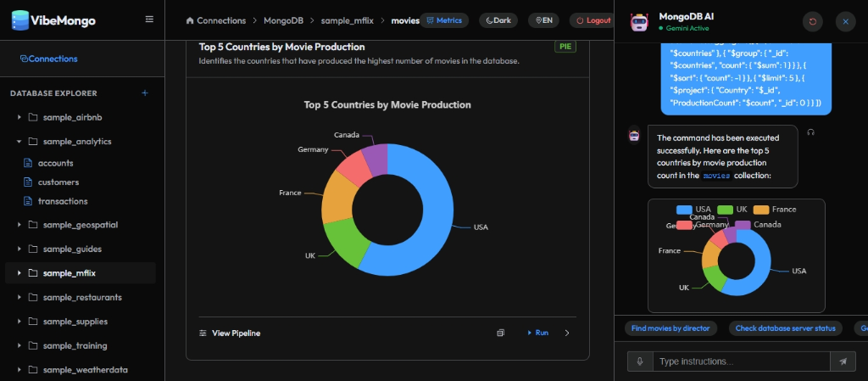Open Connections link in the sidebar

coord(48,59)
